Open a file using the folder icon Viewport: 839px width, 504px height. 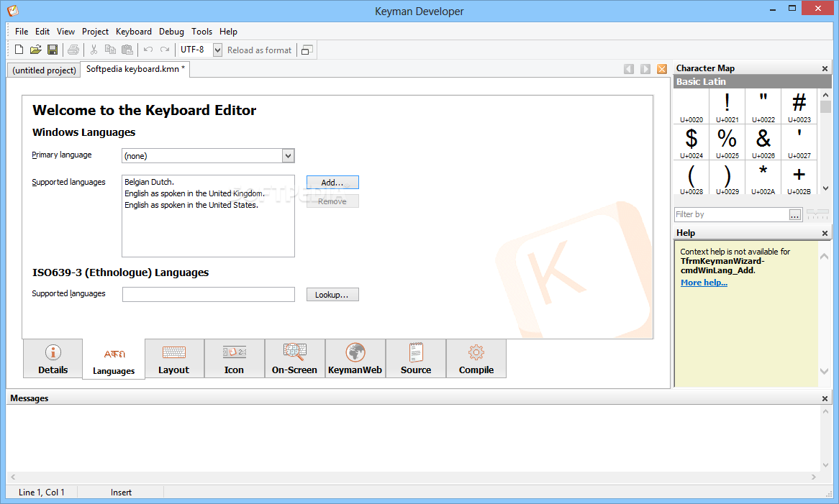[35, 50]
